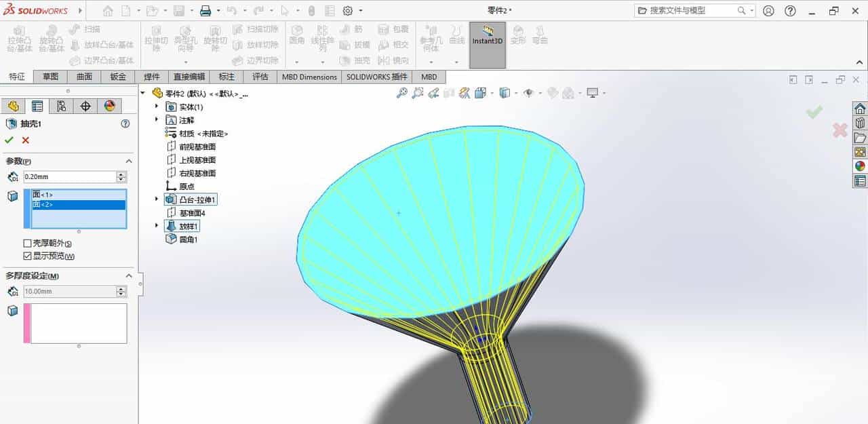Expand the 凸台-拉伸1 feature in the tree
The image size is (868, 424).
click(156, 199)
